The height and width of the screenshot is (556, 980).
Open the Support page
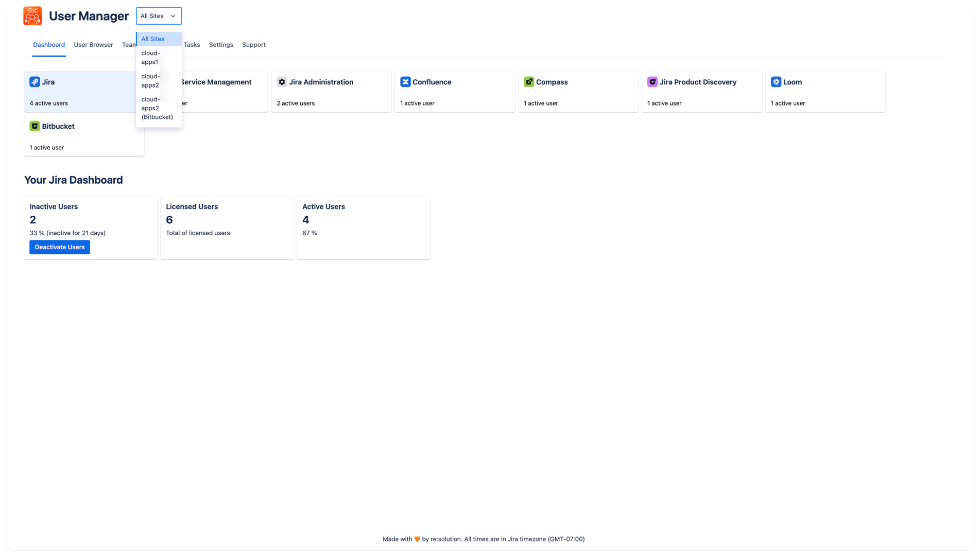click(253, 45)
